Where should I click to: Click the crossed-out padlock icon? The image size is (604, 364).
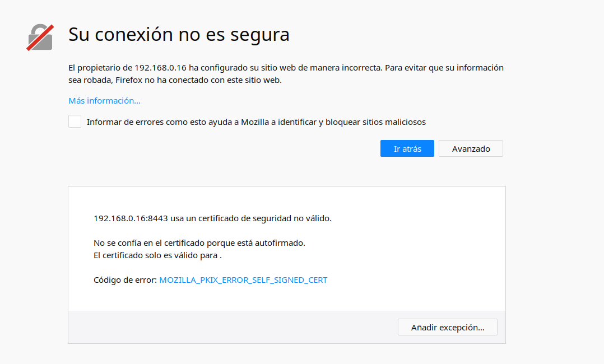(40, 38)
